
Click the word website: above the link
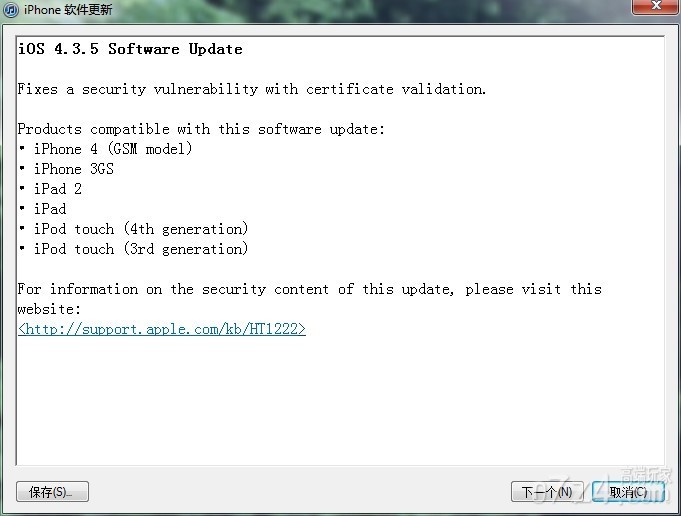point(49,309)
